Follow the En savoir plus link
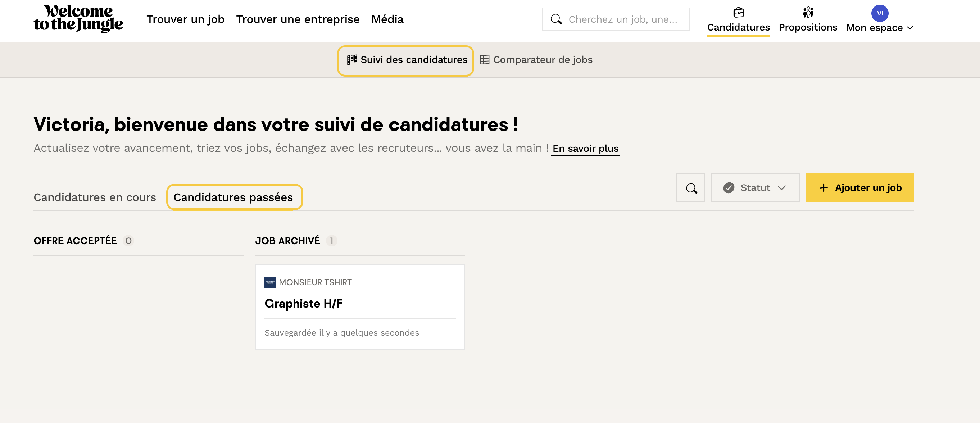Screen dimensions: 980x423 click(585, 149)
